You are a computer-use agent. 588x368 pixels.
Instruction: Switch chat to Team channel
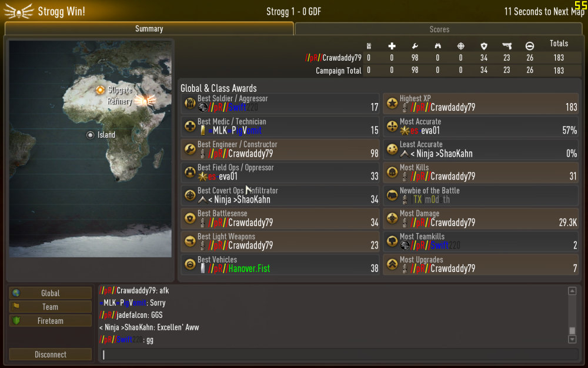(50, 307)
